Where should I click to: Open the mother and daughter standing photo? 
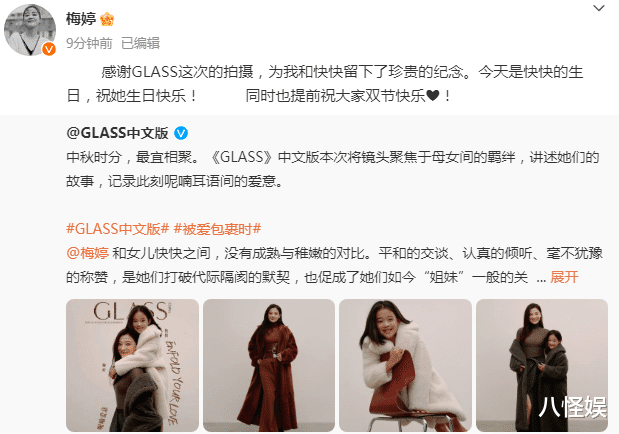[x=542, y=365]
